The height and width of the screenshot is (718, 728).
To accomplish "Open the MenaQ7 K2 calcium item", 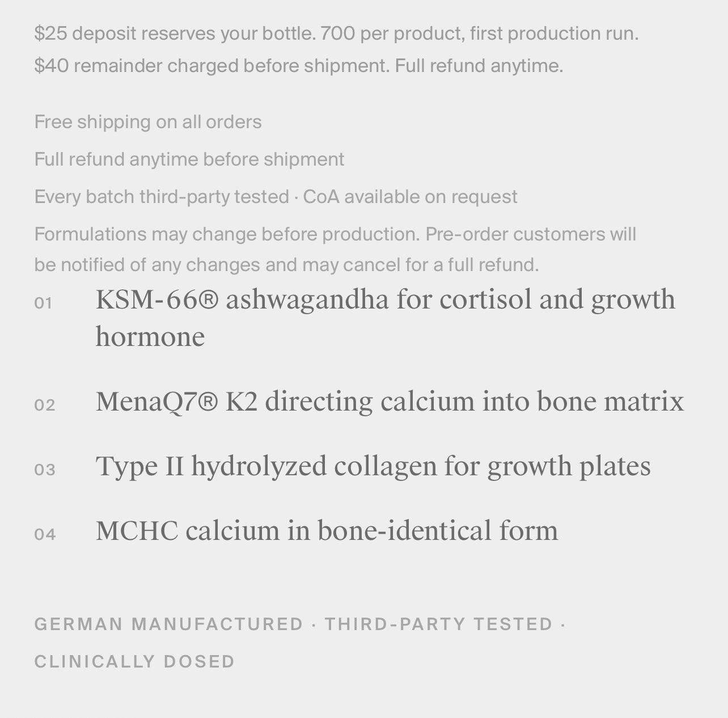I will 390,402.
